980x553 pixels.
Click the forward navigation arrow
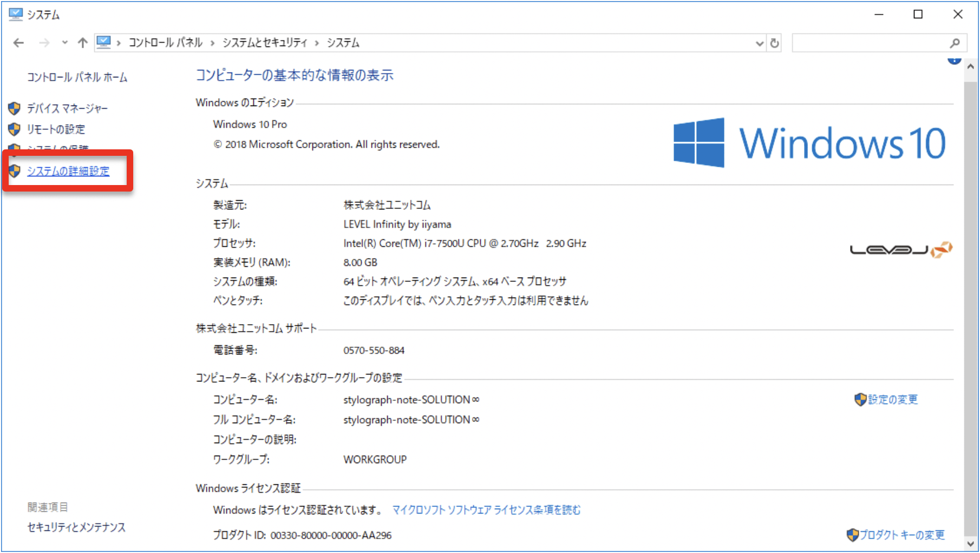(x=44, y=43)
